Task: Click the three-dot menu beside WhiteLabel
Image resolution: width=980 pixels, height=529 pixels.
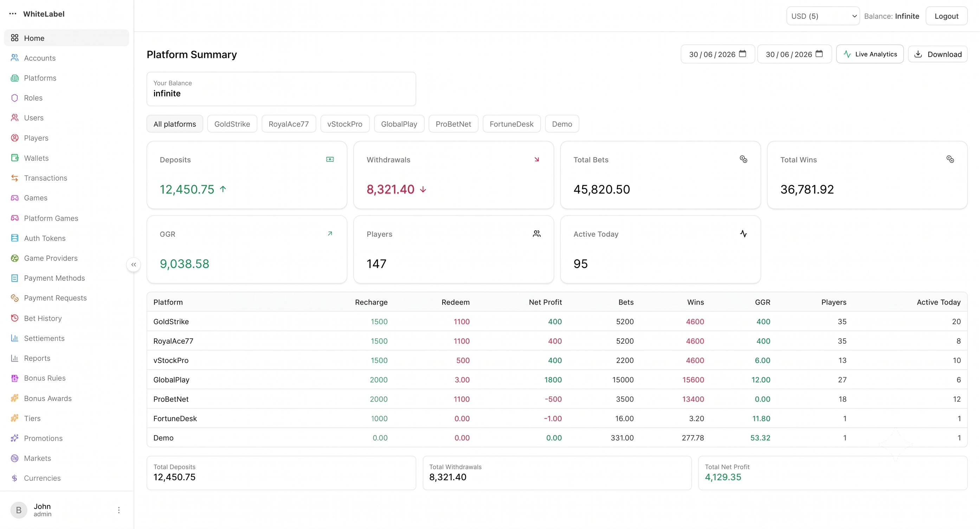Action: [13, 14]
